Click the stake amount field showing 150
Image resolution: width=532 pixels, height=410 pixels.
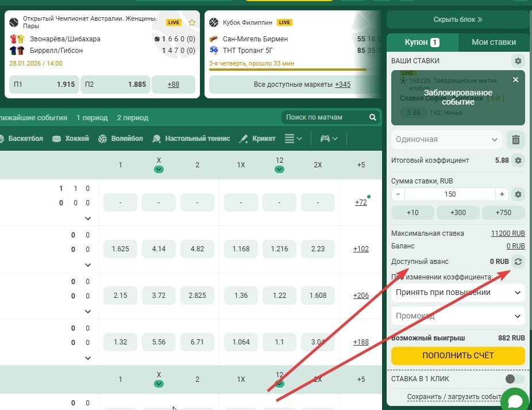tap(450, 194)
